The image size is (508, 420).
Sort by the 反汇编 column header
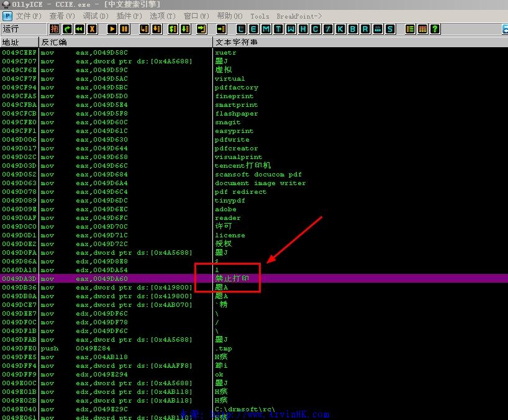(125, 42)
